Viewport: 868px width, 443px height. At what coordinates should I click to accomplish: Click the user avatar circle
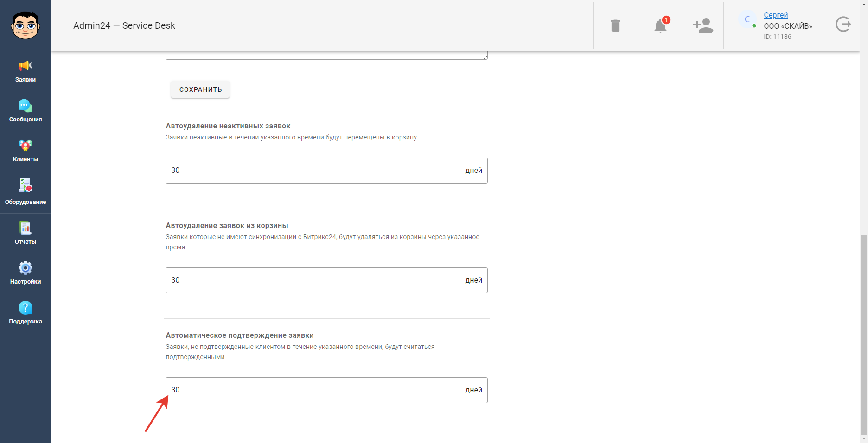(747, 19)
